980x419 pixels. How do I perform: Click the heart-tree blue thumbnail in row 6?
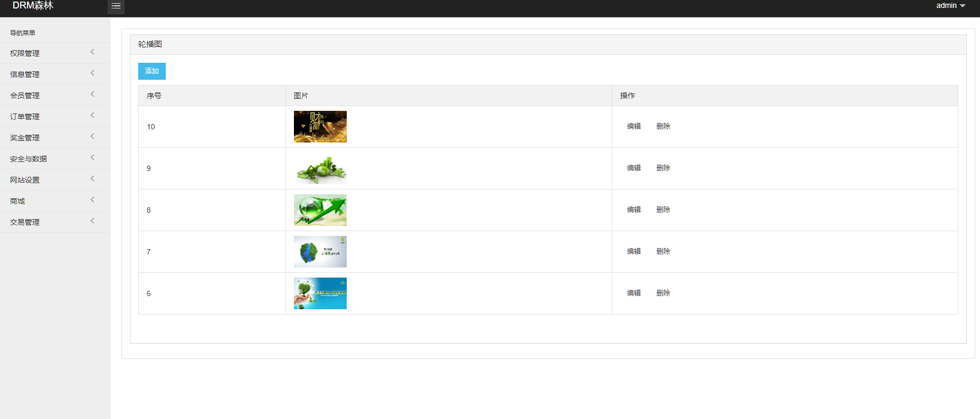tap(320, 293)
